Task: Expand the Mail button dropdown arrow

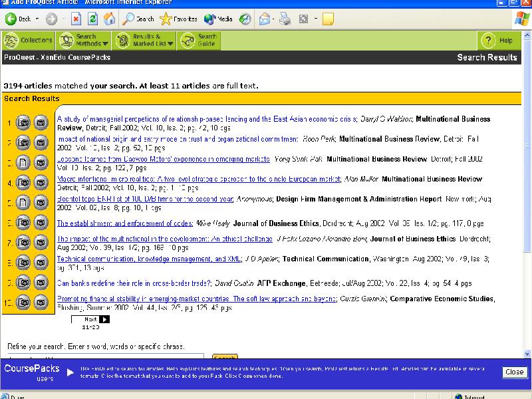Action: [273, 19]
